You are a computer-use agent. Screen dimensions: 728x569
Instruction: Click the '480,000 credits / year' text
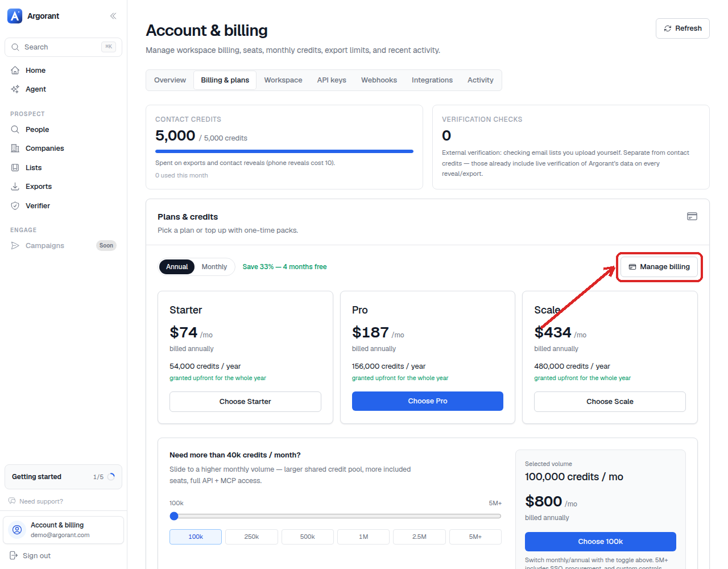pyautogui.click(x=572, y=366)
